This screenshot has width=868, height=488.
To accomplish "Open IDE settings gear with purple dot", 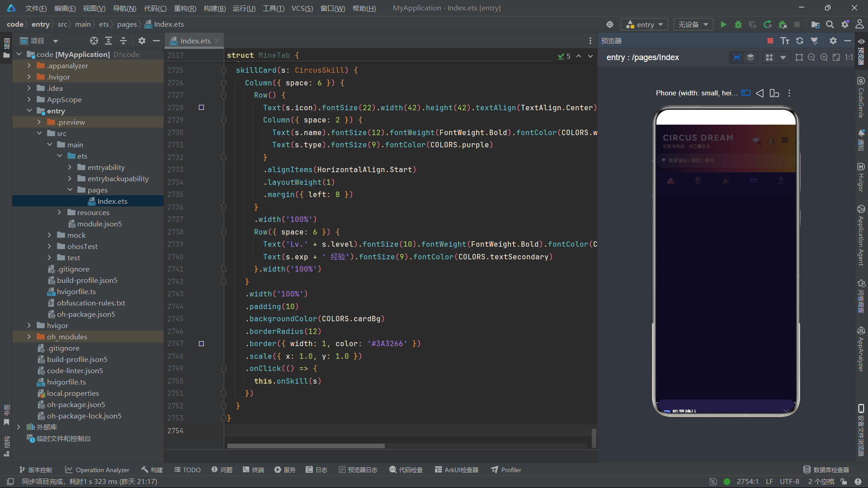I will (845, 24).
